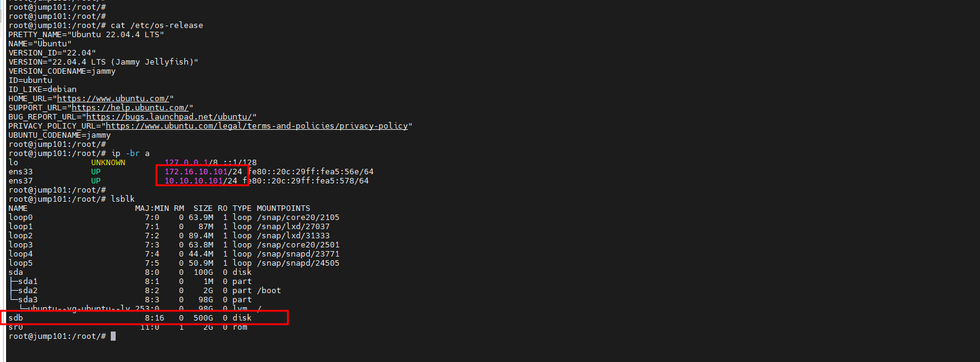
Task: Click the yellow UNKNOWN state of lo
Action: (108, 163)
